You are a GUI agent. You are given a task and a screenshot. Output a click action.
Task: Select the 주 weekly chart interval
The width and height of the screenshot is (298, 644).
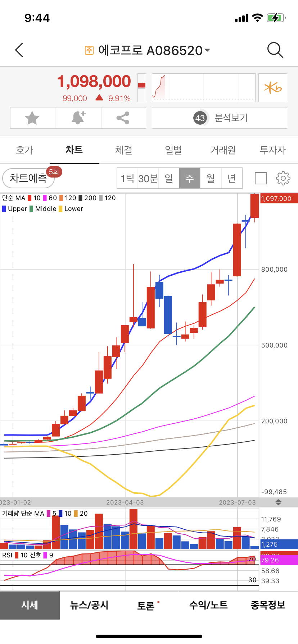pyautogui.click(x=190, y=178)
